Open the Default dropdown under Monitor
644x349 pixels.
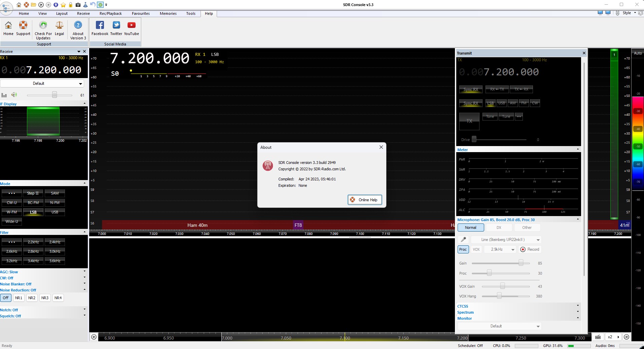point(500,326)
